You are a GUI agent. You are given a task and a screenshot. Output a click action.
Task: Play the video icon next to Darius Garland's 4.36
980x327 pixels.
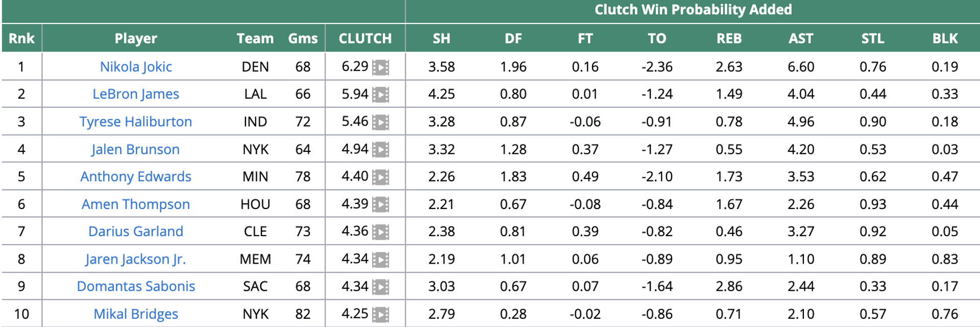click(380, 232)
